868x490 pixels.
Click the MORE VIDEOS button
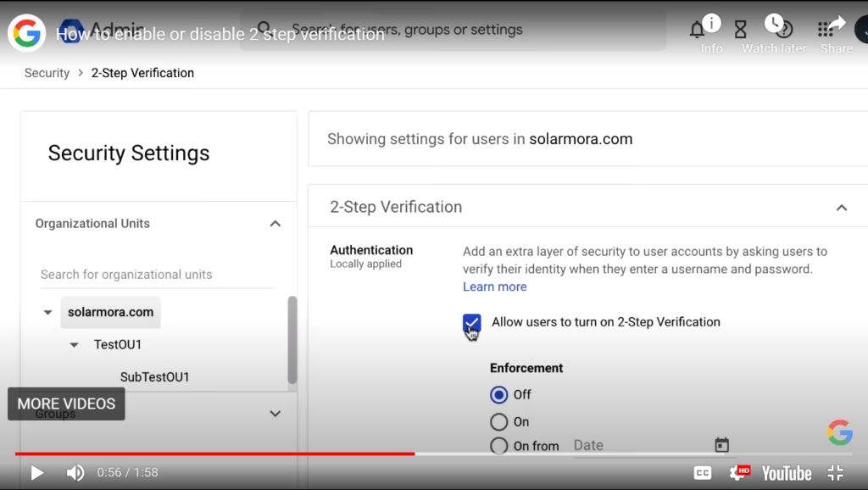[66, 404]
